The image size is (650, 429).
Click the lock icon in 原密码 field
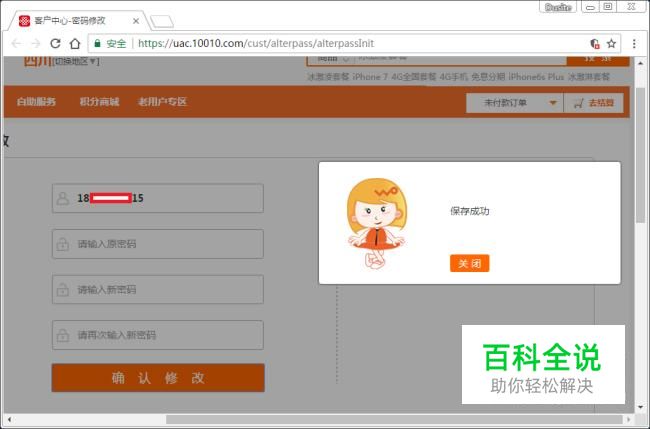(x=63, y=244)
